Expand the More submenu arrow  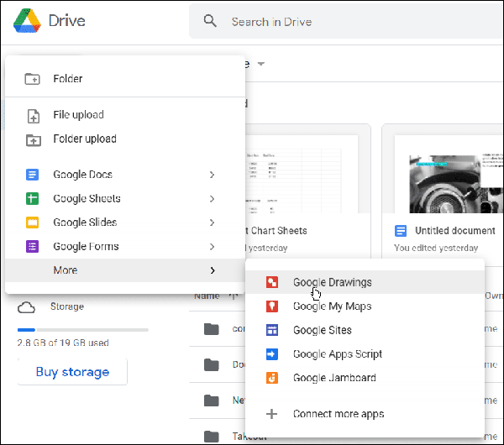pos(213,270)
